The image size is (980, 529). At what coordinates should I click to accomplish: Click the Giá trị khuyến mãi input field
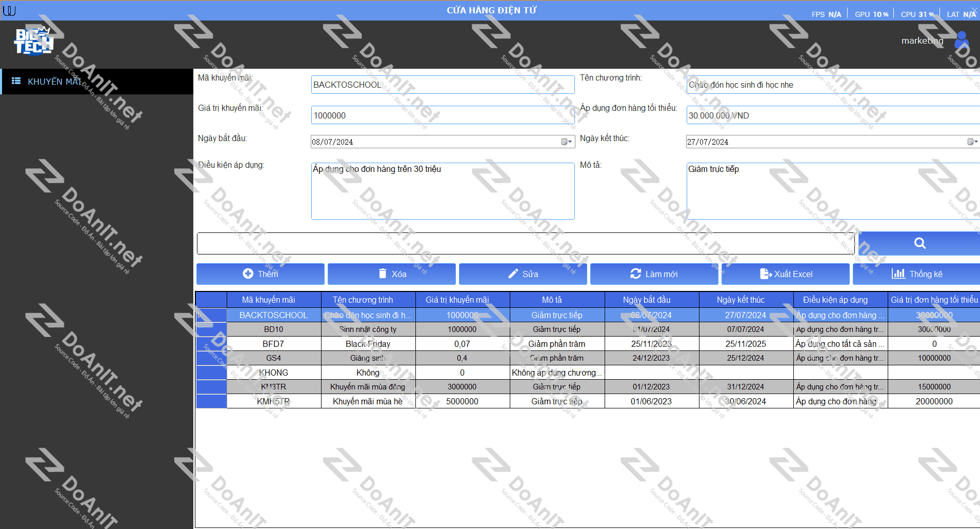[442, 116]
